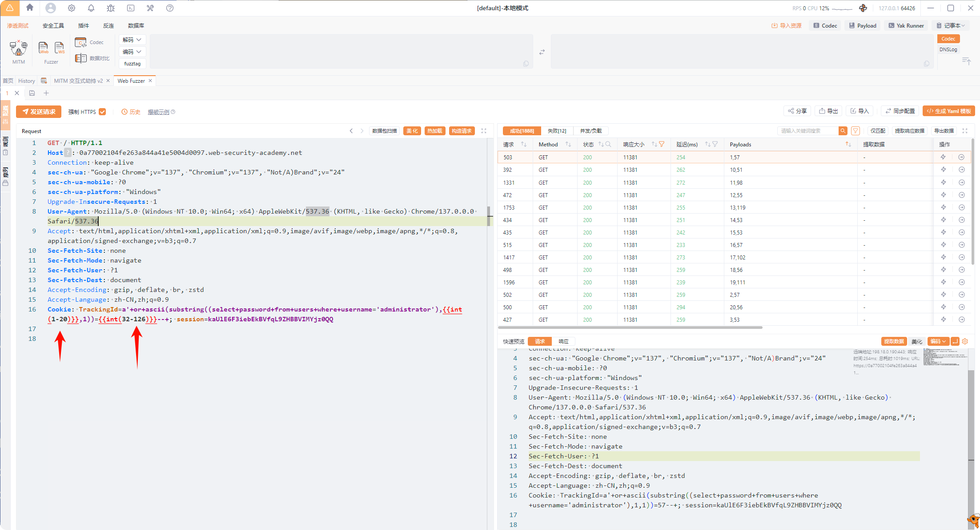Click the swap arrows between codec boxes
The image size is (980, 530).
[542, 52]
